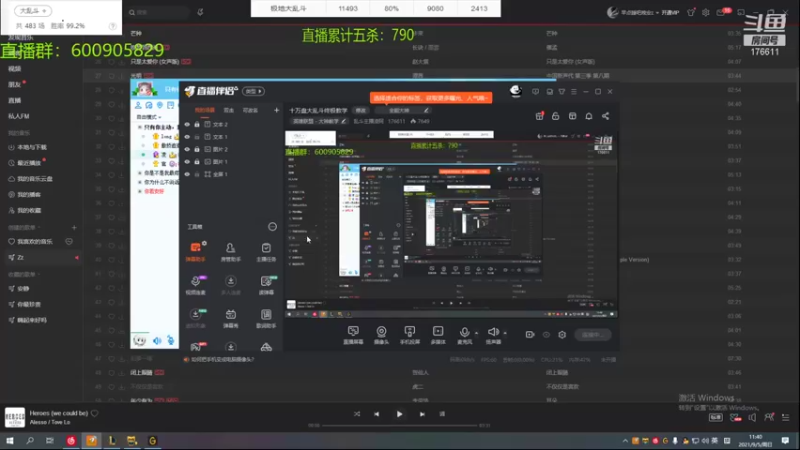Toggle visibility of layer 全屏 1
Screen dimensions: 800x450
point(187,174)
